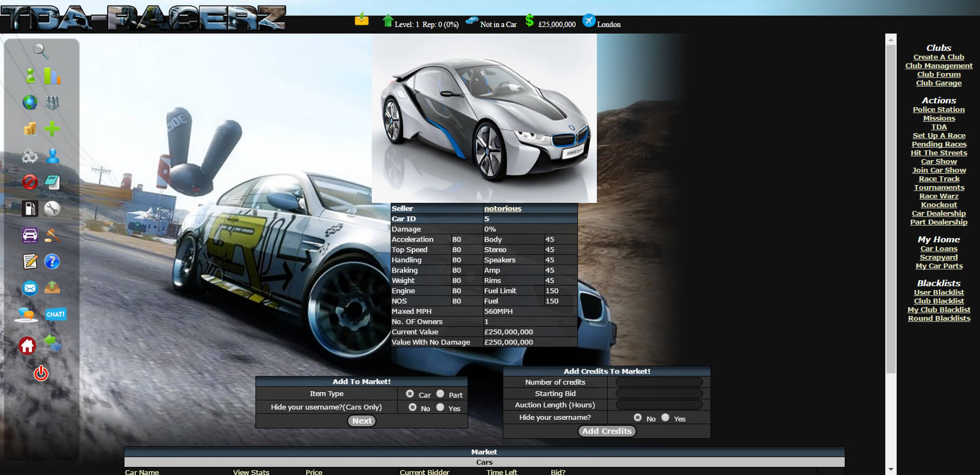Go to the red home icon
Viewport: 980px width, 475px height.
[27, 345]
